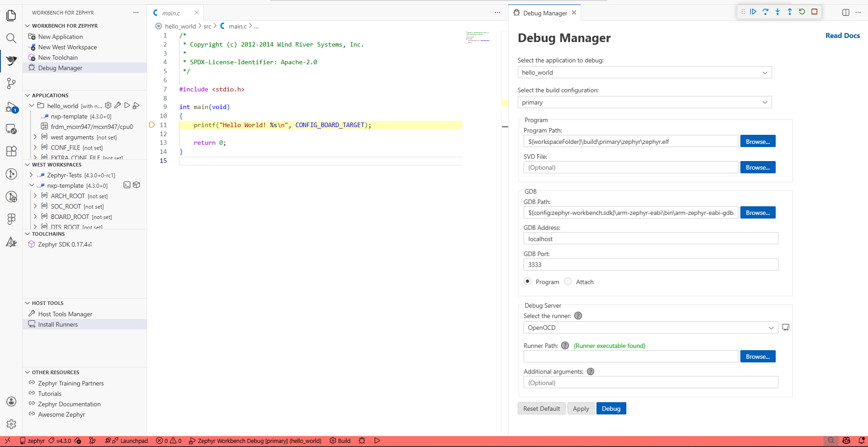Open the Read Docs link

842,36
